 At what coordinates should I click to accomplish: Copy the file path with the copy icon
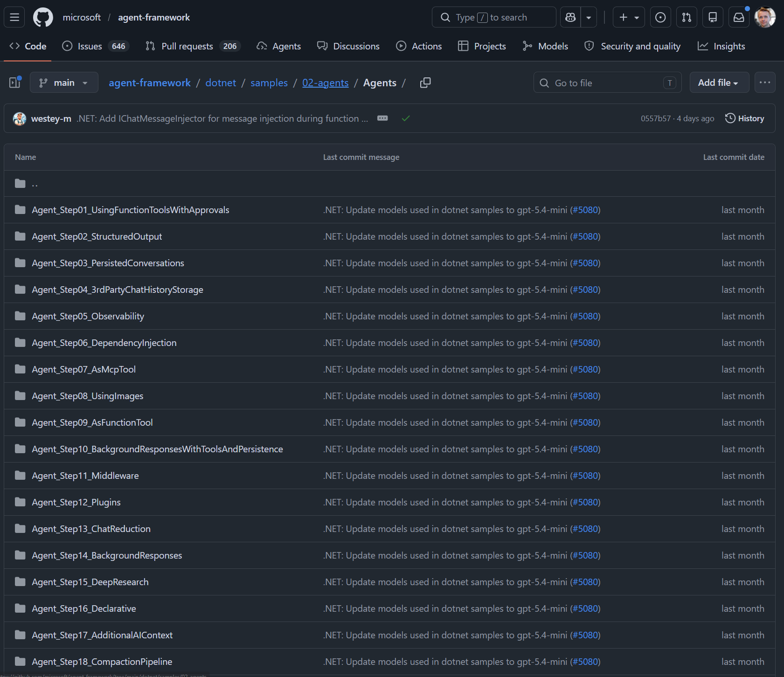[x=425, y=83]
